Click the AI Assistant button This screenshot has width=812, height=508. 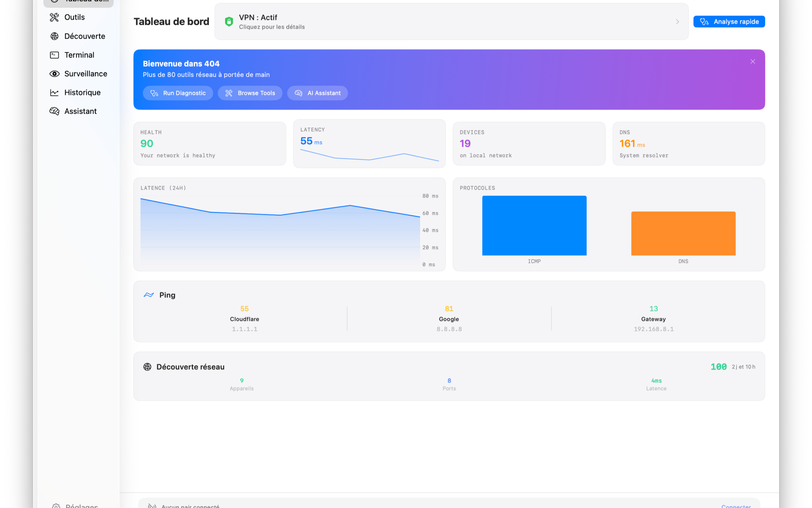pyautogui.click(x=317, y=93)
